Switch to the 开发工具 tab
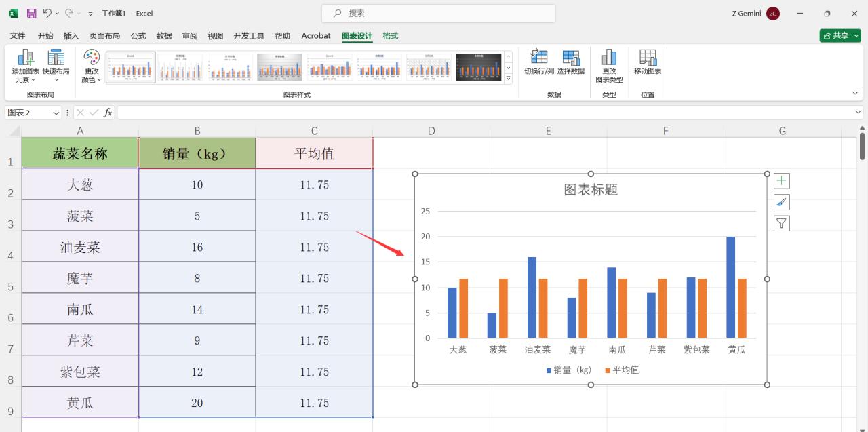 (x=249, y=36)
